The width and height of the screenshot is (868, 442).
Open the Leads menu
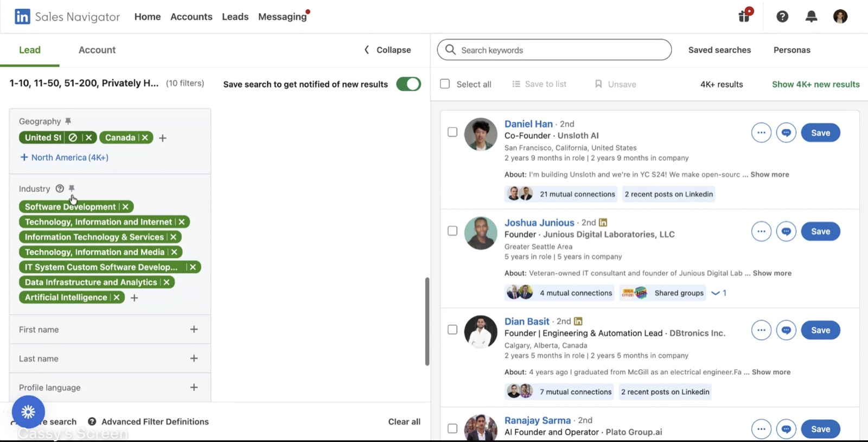235,17
